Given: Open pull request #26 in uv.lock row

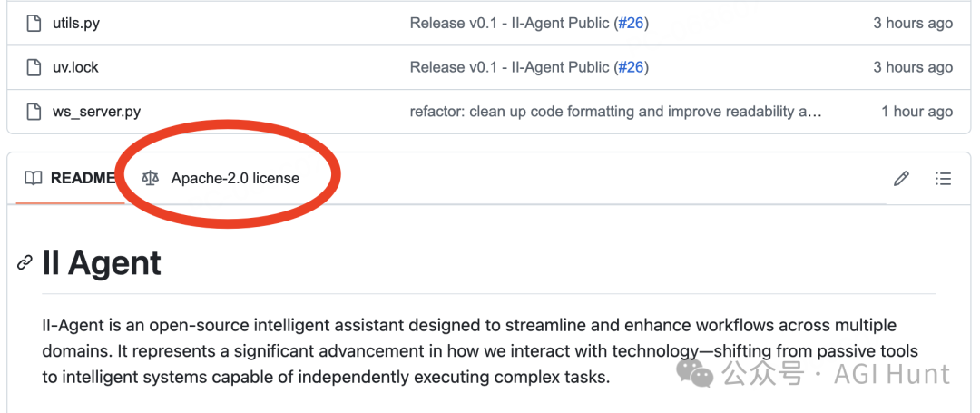Looking at the screenshot, I should point(631,67).
